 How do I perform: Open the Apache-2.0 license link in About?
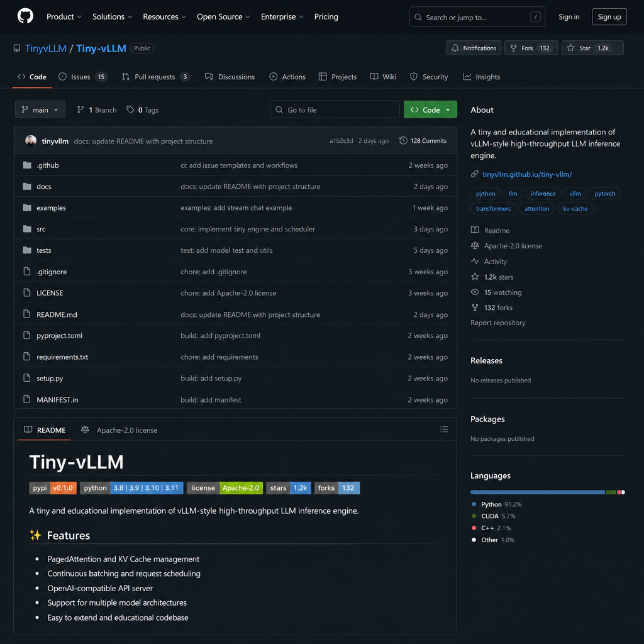[506, 246]
